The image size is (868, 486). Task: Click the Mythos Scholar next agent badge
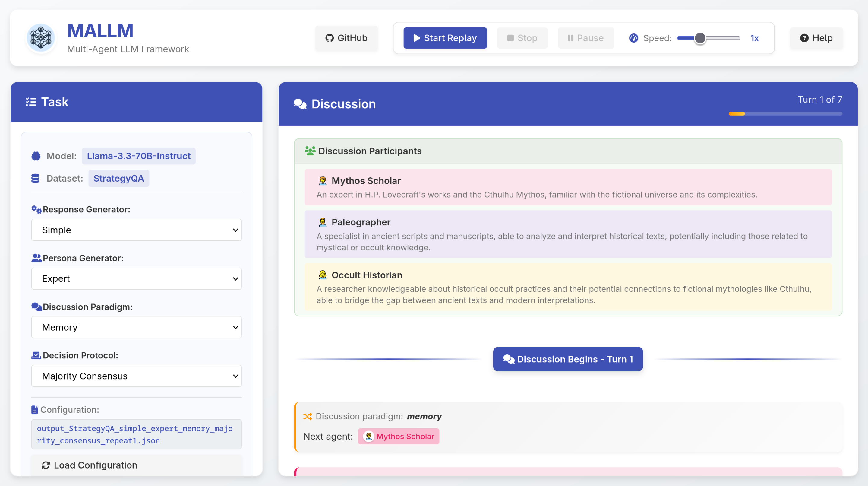[399, 436]
